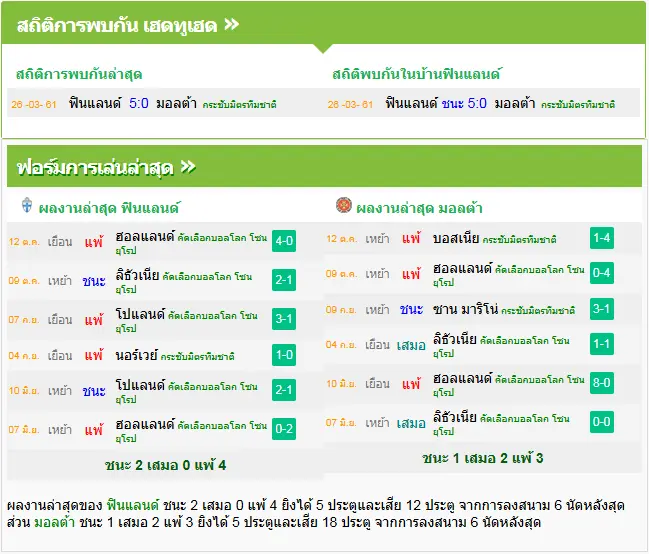Click the สถิติพบกันในบ้านฟินแลนด์ heading

pyautogui.click(x=417, y=74)
